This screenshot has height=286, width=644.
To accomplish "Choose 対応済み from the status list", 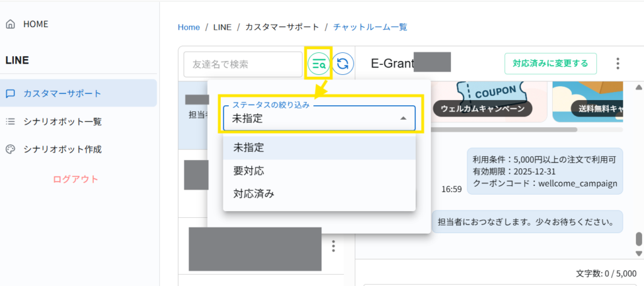I will point(253,194).
